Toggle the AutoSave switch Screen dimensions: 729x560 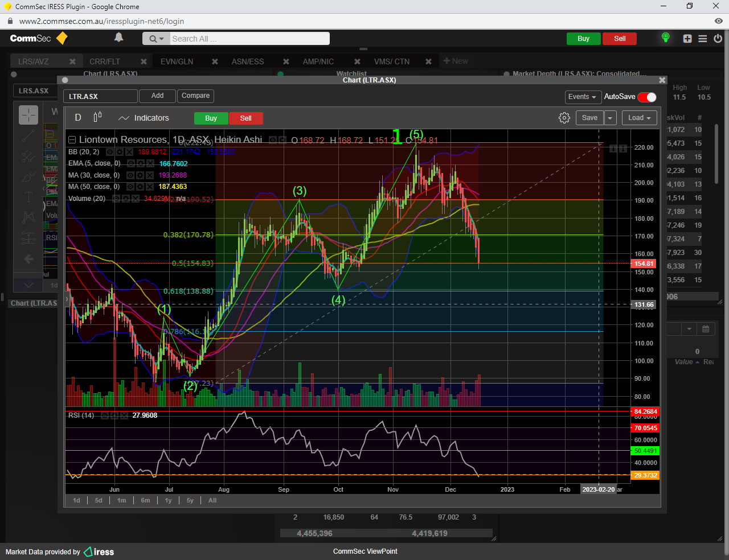647,97
